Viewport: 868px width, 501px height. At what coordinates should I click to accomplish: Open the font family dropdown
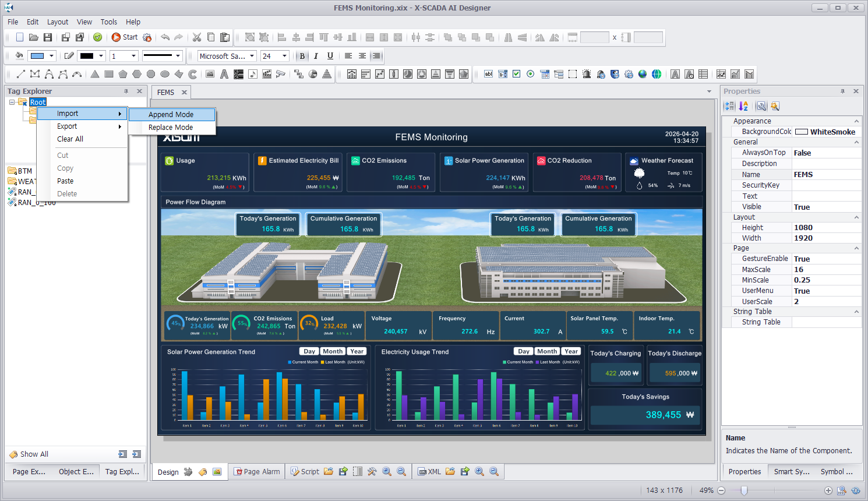[x=252, y=56]
